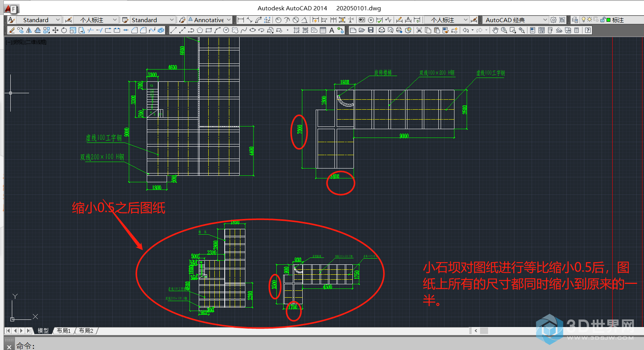
Task: Select the Explode tool
Action: tap(161, 30)
